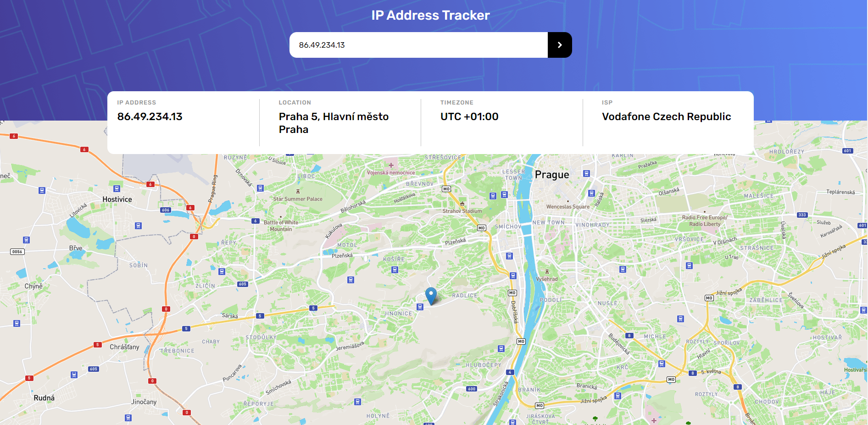Select the Star Summer Palace landmark icon
This screenshot has height=425, width=868.
coord(298,191)
